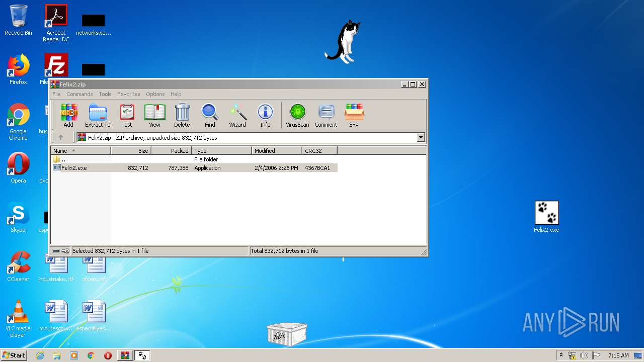Click the status bar drive/key icon

61,251
